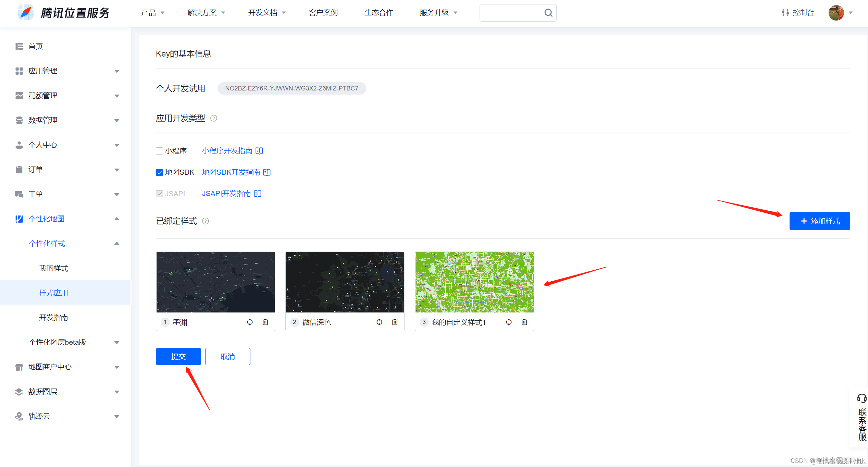The height and width of the screenshot is (467, 868).
Task: Delete the 微信深色 bound style
Action: [x=395, y=322]
